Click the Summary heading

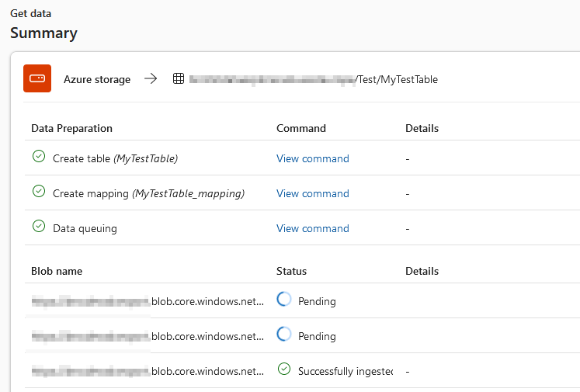(x=43, y=33)
